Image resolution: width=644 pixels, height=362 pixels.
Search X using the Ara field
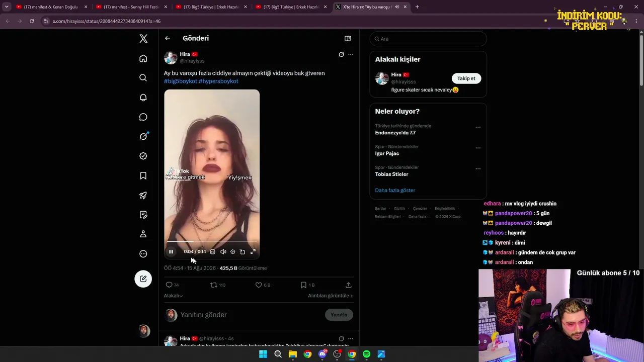tap(428, 39)
